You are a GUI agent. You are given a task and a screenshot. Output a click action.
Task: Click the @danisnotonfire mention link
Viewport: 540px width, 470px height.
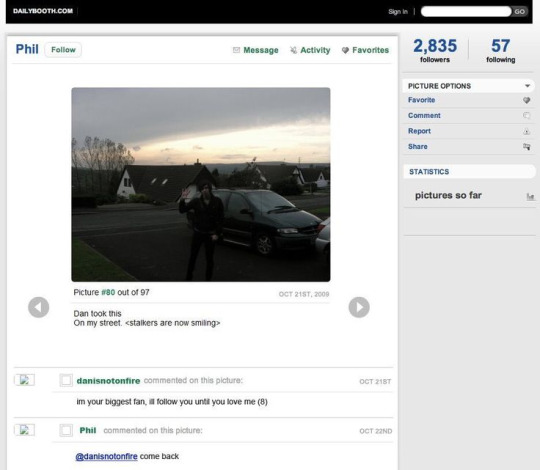pyautogui.click(x=106, y=457)
